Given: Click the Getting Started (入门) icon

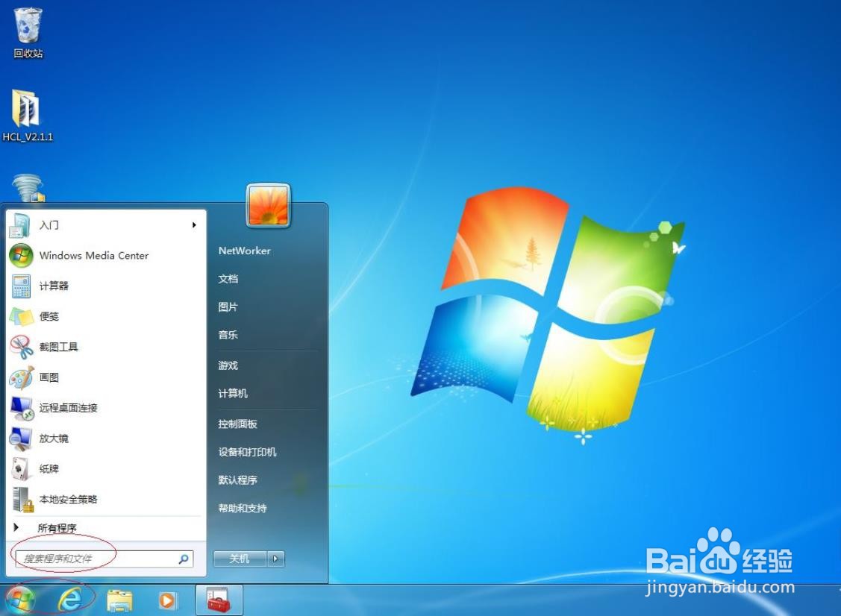Looking at the screenshot, I should pyautogui.click(x=20, y=225).
